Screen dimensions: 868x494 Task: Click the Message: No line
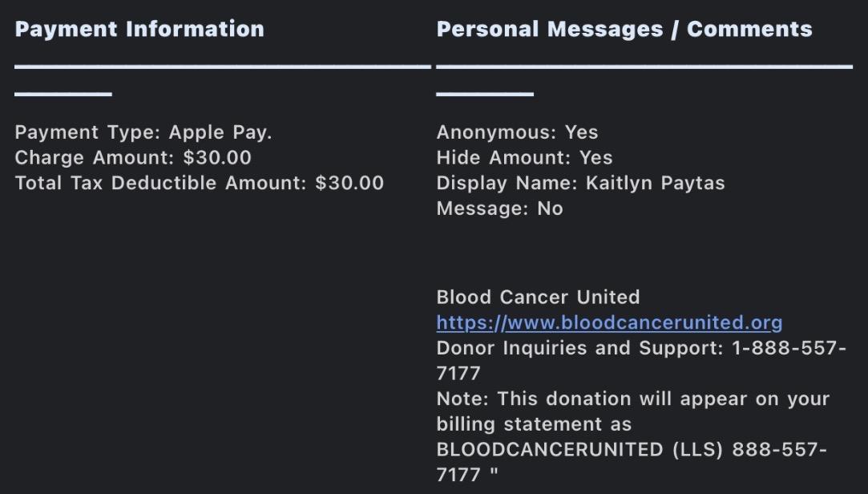point(499,209)
